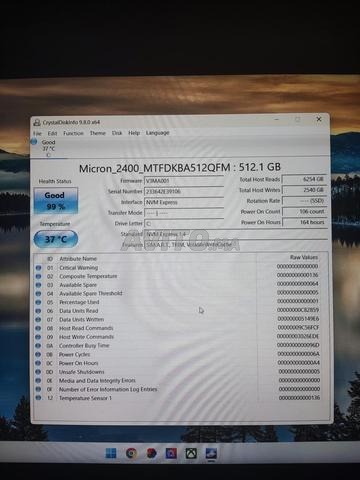Click the Drive Letter C: field
The height and width of the screenshot is (480, 360).
coord(184,223)
